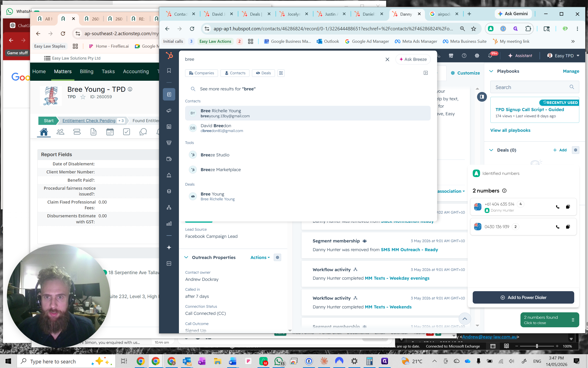Open HubSpot Marketplace icon in top bar
The width and height of the screenshot is (588, 368).
451,56
